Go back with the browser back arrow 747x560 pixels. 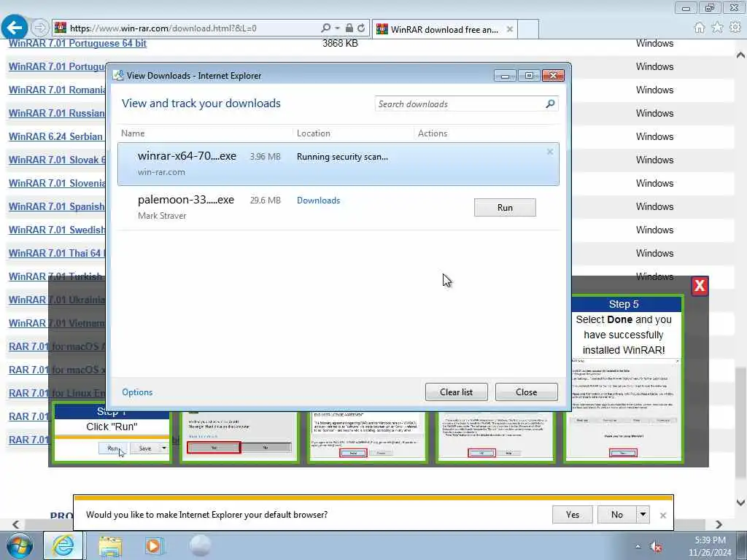[x=15, y=28]
